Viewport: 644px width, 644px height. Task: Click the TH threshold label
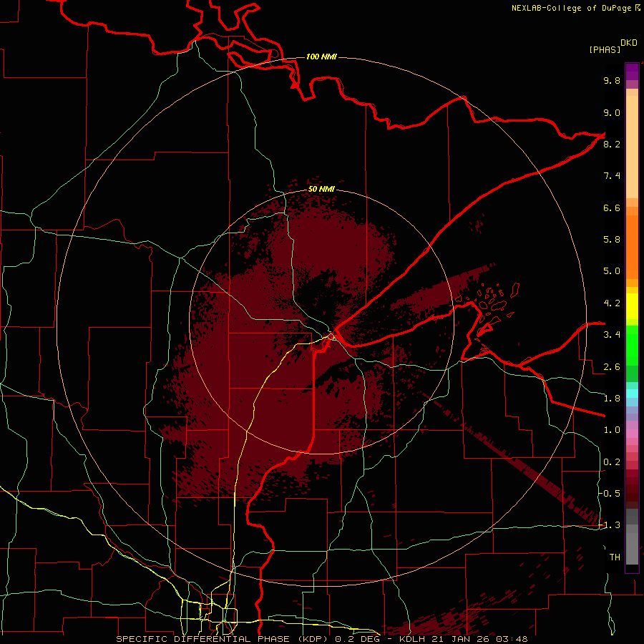(x=615, y=557)
